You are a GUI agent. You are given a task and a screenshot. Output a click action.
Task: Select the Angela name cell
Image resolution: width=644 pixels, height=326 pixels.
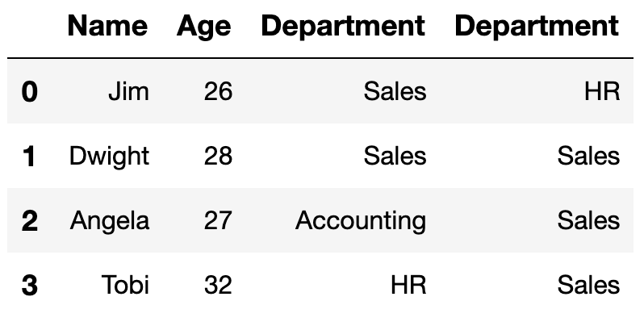point(110,222)
